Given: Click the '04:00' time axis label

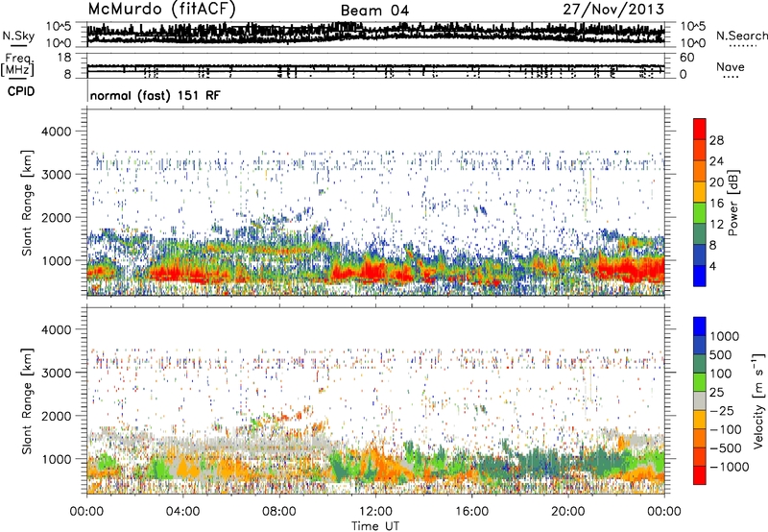Looking at the screenshot, I should (x=182, y=512).
